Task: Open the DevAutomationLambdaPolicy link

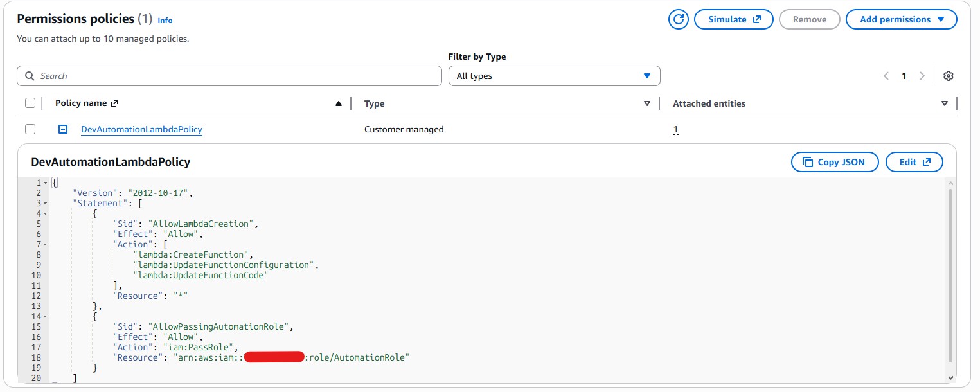Action: click(141, 129)
